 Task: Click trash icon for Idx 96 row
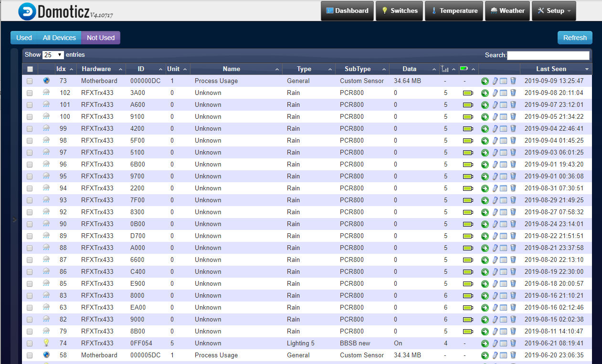pos(513,165)
